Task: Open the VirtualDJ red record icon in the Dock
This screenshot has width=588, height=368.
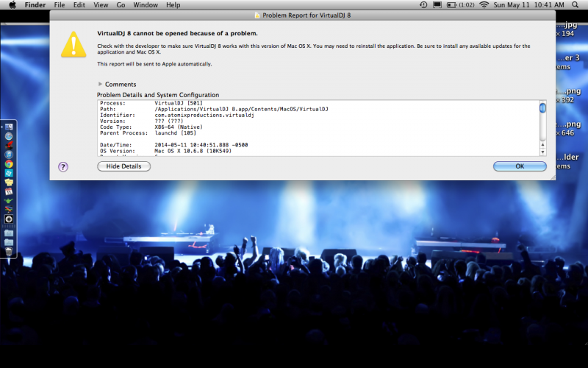Action: coord(9,145)
